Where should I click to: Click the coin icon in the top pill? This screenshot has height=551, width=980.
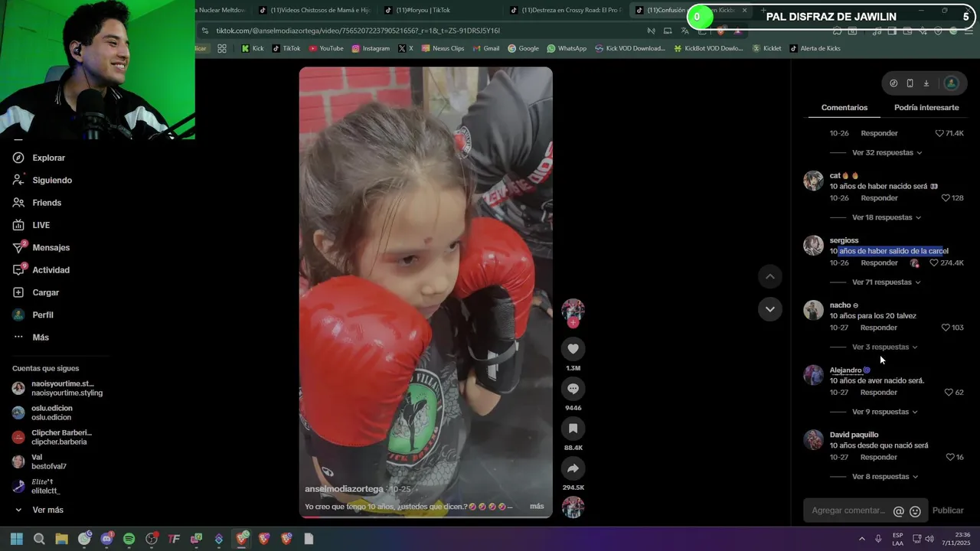tap(893, 83)
